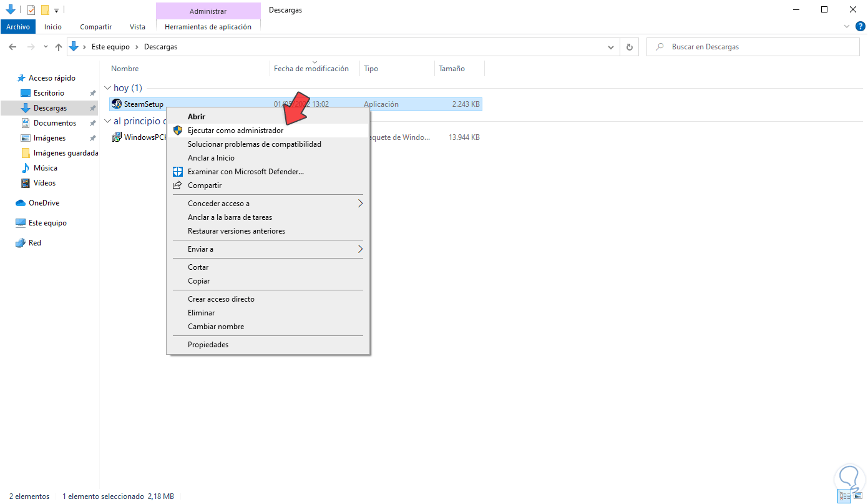Expand the Conceder acceso a submenu
868x504 pixels.
[x=268, y=204]
